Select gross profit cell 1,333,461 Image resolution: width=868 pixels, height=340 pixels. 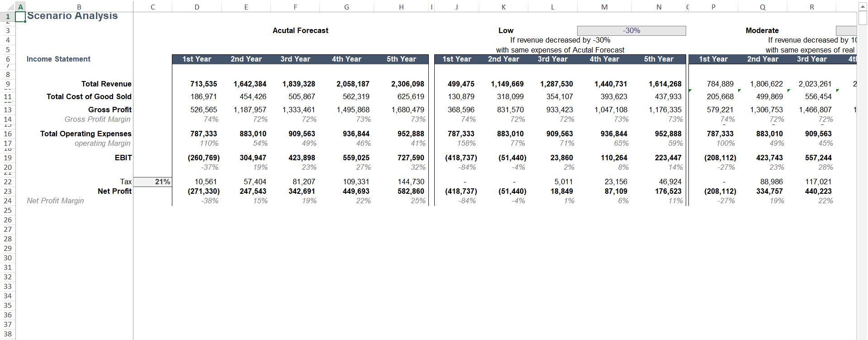click(x=299, y=110)
